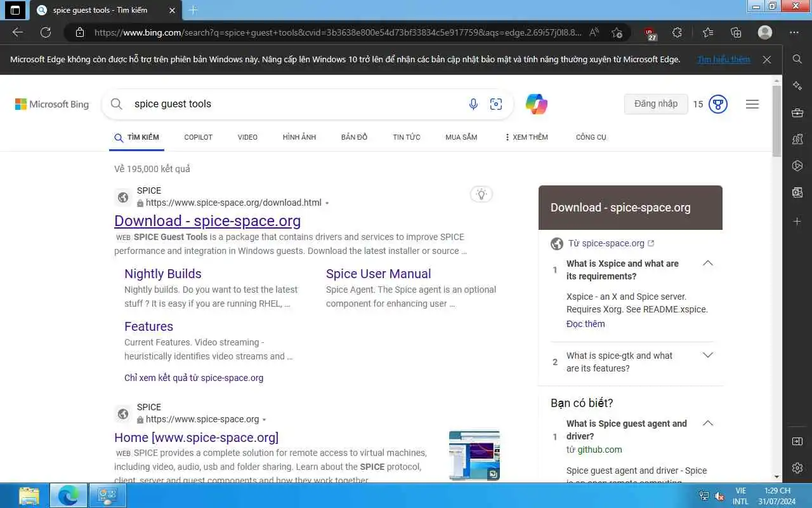Open sidebar Search icon
The height and width of the screenshot is (508, 812).
coord(797,59)
